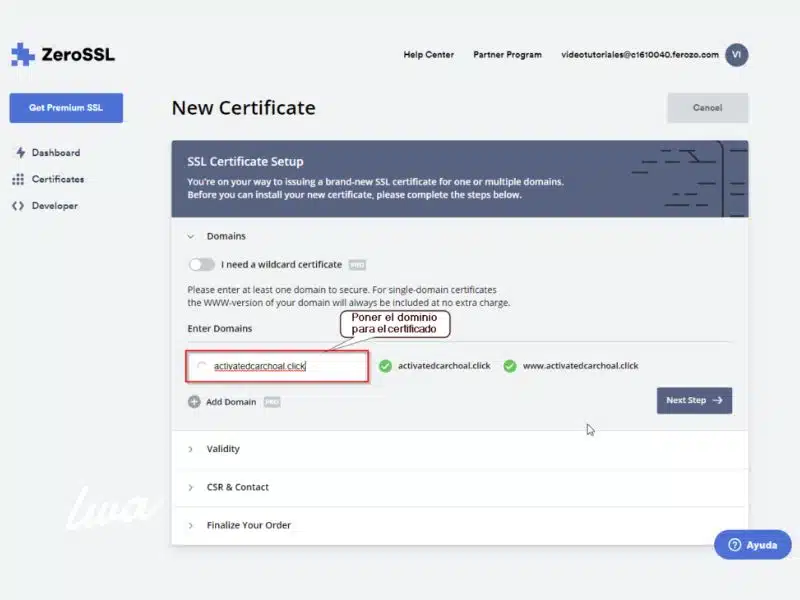This screenshot has width=800, height=600.
Task: Click the green checkmark beside activatedcarchoal.click
Action: 385,366
